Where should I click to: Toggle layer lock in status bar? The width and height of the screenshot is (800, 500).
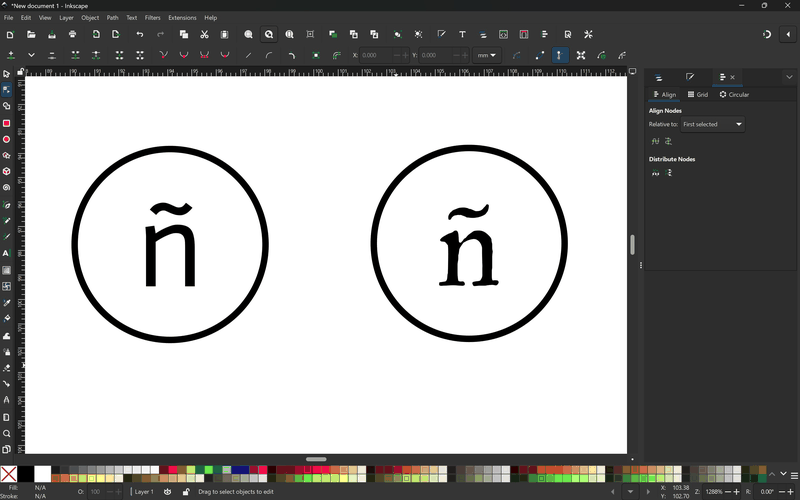pyautogui.click(x=186, y=492)
